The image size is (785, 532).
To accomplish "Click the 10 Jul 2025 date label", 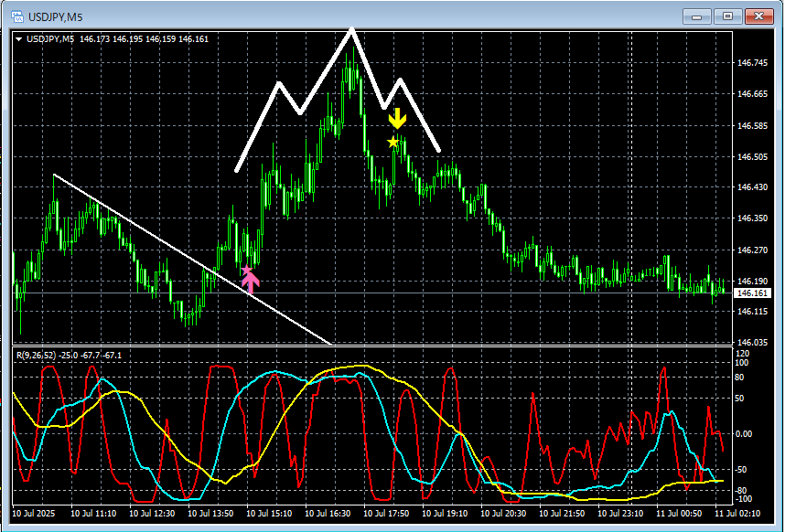I will (34, 514).
